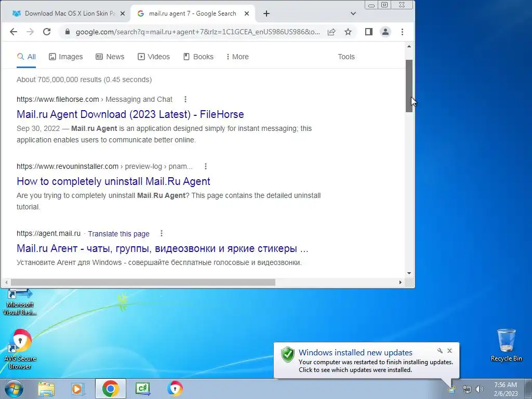
Task: Close the mail.ru agent 7 tab
Action: [247, 14]
